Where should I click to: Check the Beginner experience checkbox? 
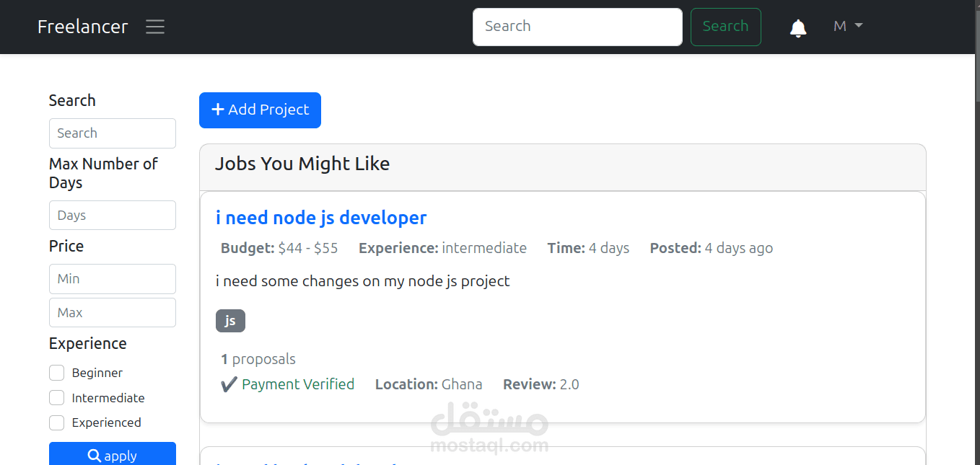coord(57,373)
